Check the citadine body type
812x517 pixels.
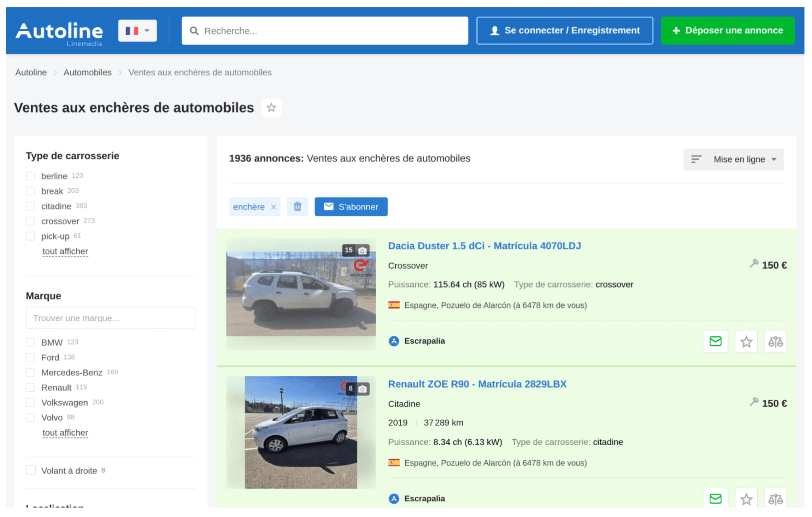click(30, 206)
